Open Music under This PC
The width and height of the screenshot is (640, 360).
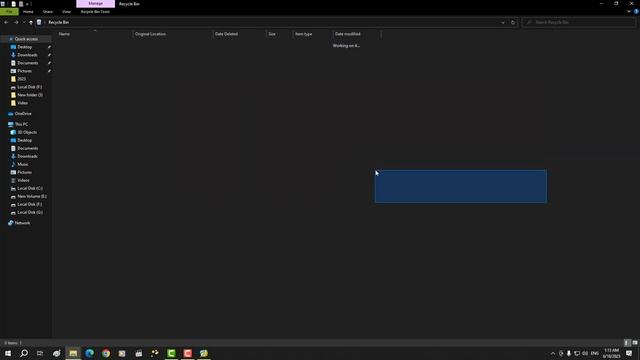tap(23, 164)
